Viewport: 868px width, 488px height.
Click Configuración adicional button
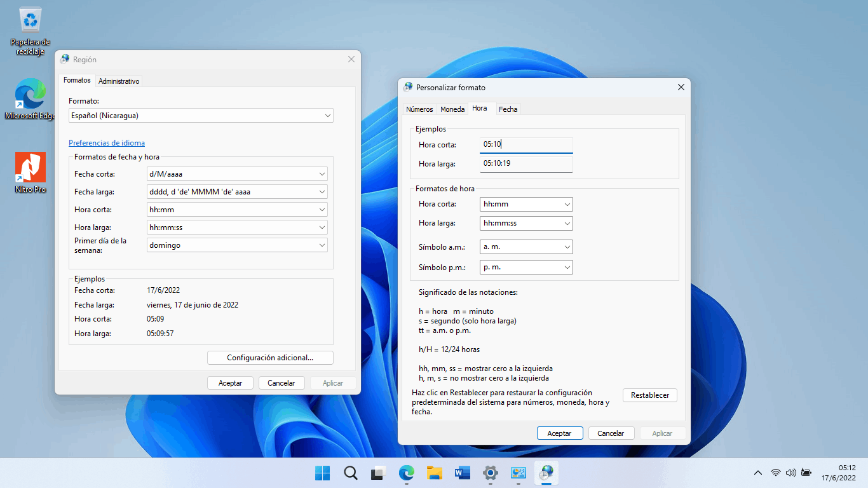[x=269, y=357]
